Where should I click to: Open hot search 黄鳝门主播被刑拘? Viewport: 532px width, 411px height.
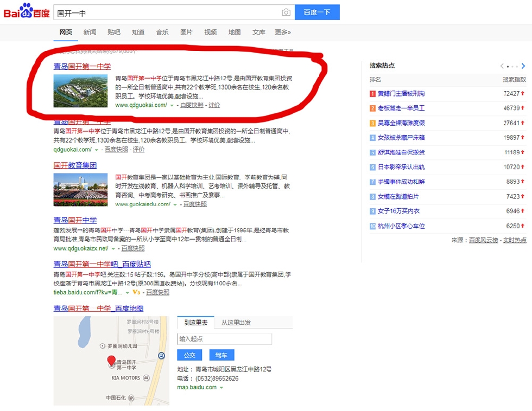401,94
